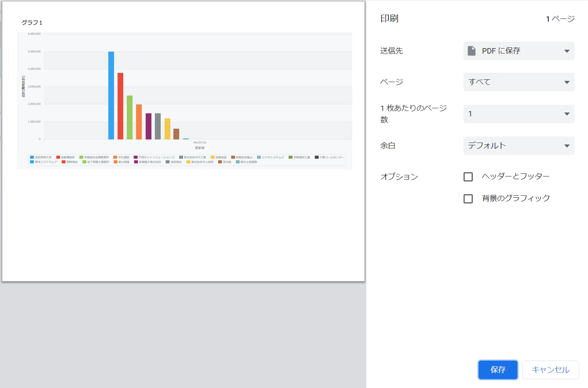Click the 塚本ソフトウェア legend entry

pos(44,162)
